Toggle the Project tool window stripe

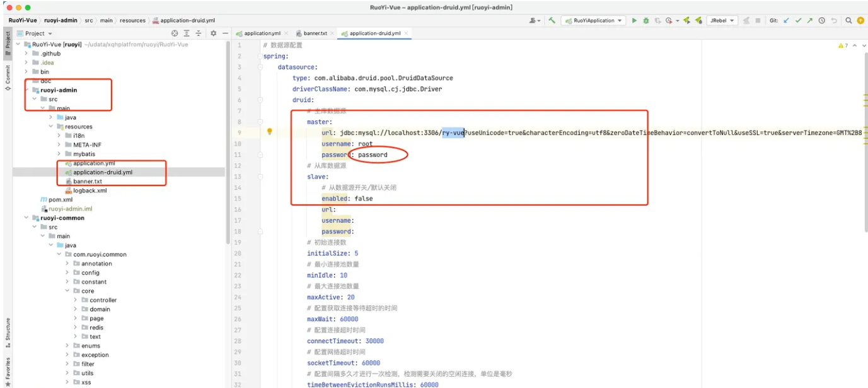point(8,43)
